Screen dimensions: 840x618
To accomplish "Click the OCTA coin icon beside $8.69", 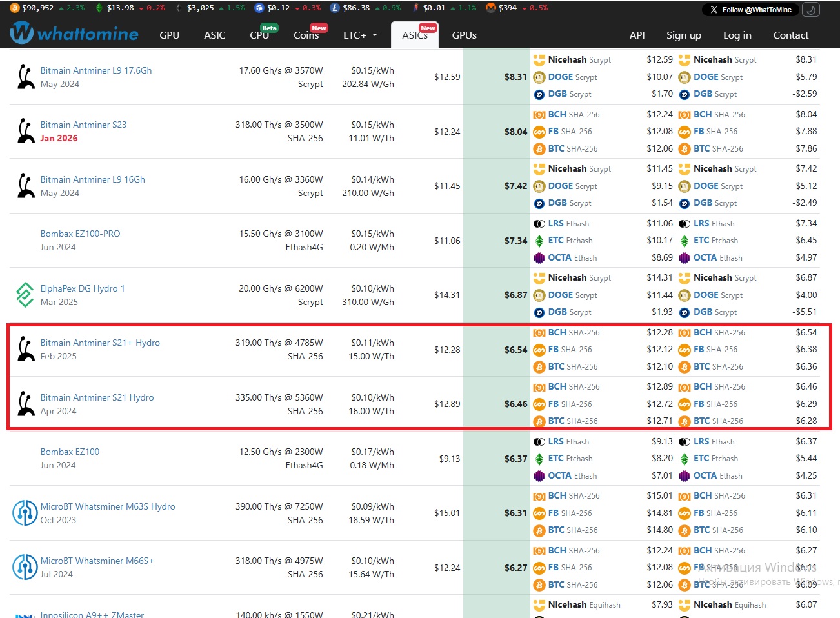I will [539, 257].
